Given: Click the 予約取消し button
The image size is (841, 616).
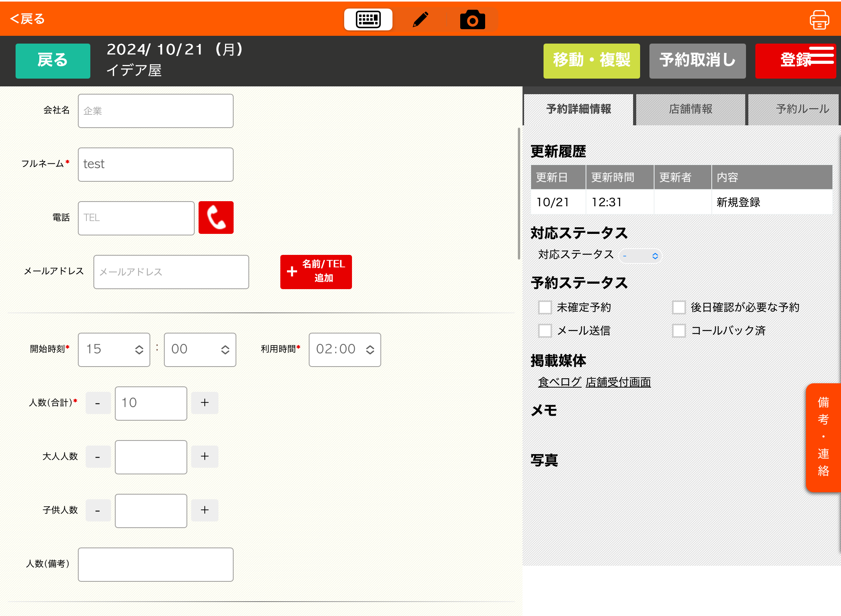Looking at the screenshot, I should [697, 61].
